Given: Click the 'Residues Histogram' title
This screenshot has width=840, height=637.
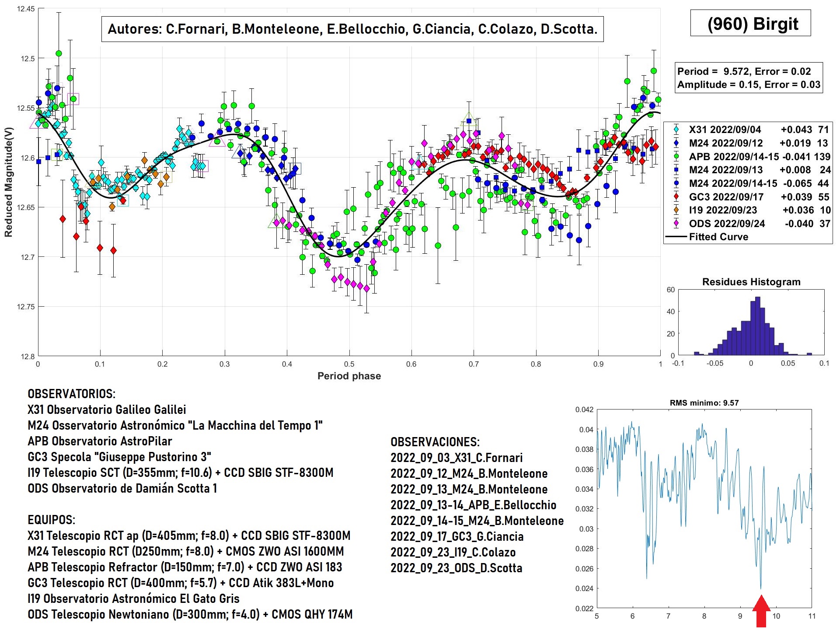Looking at the screenshot, I should coord(751,282).
